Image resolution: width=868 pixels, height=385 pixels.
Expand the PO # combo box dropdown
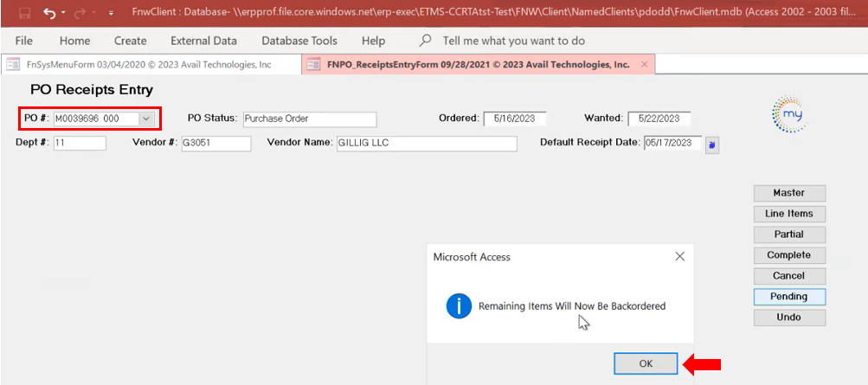coord(146,119)
